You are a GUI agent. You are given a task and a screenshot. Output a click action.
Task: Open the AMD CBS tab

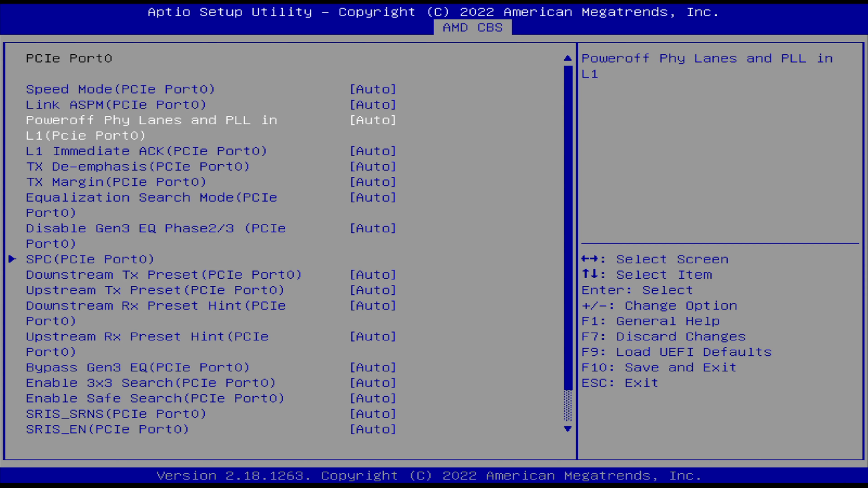472,27
